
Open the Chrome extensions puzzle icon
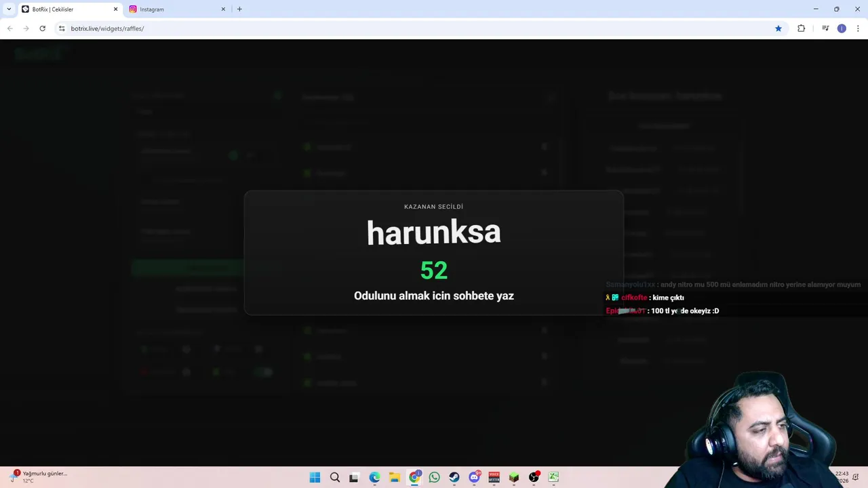click(x=801, y=28)
